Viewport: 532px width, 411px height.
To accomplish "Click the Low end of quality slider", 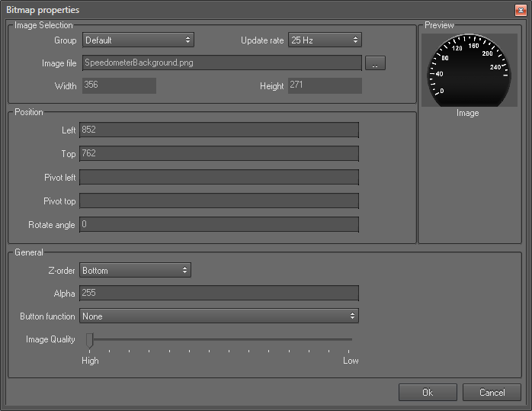I will click(351, 339).
